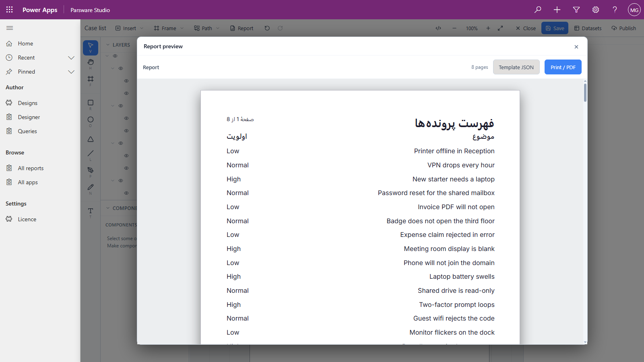Select the pointer (V) tool
The height and width of the screenshot is (362, 644).
click(x=91, y=47)
